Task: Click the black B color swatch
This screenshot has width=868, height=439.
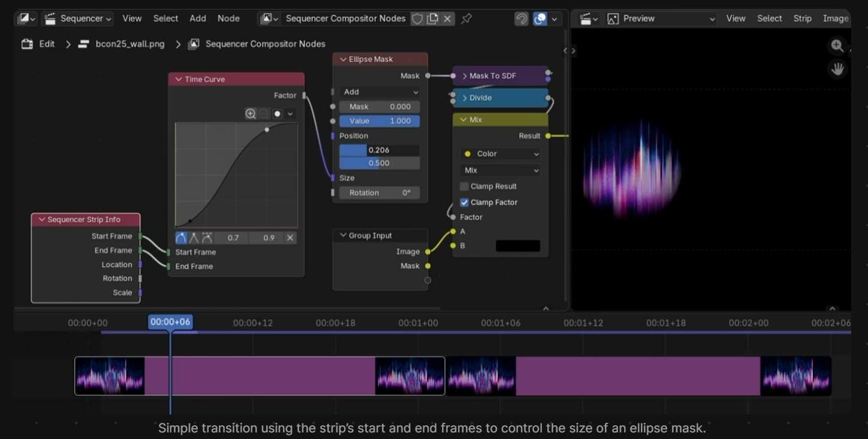Action: (x=517, y=246)
